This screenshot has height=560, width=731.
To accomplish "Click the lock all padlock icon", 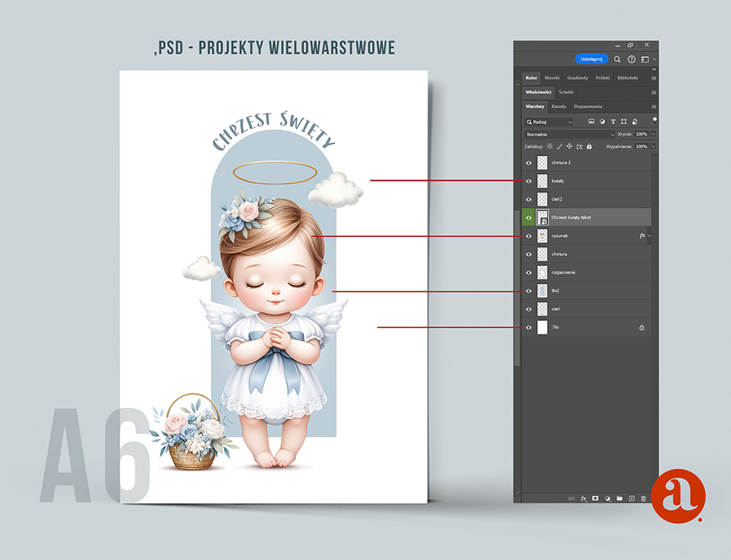I will tap(589, 146).
